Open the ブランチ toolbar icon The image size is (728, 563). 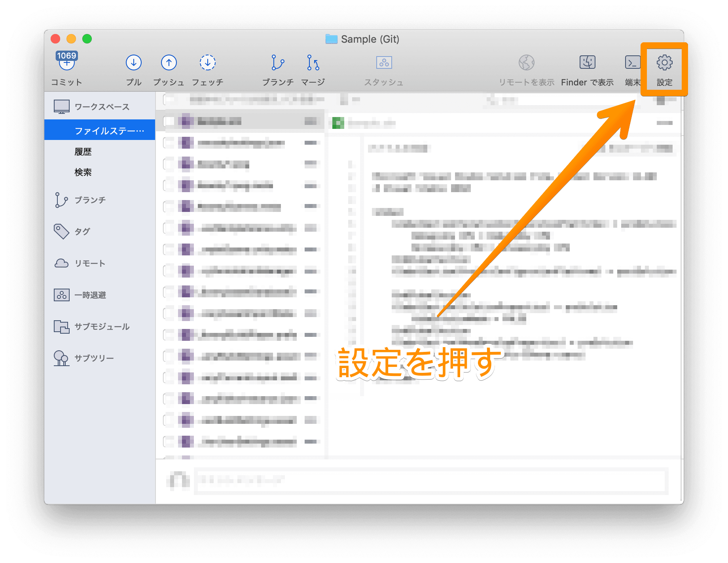278,62
